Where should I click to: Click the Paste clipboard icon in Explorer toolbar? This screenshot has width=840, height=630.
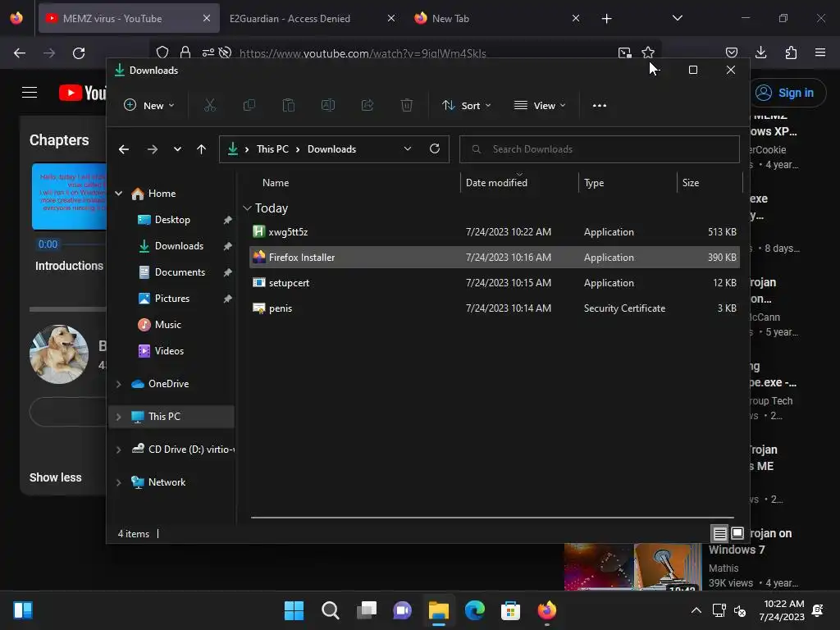pyautogui.click(x=288, y=106)
